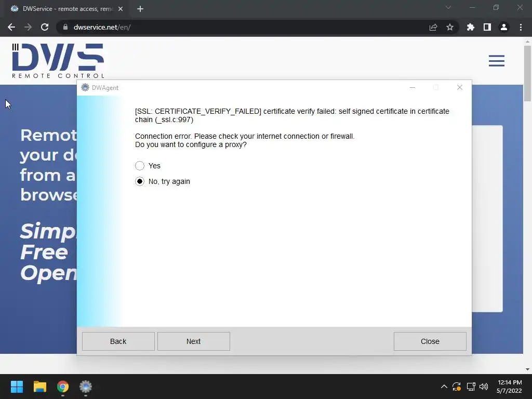
Task: Toggle Chrome side panel
Action: [487, 27]
